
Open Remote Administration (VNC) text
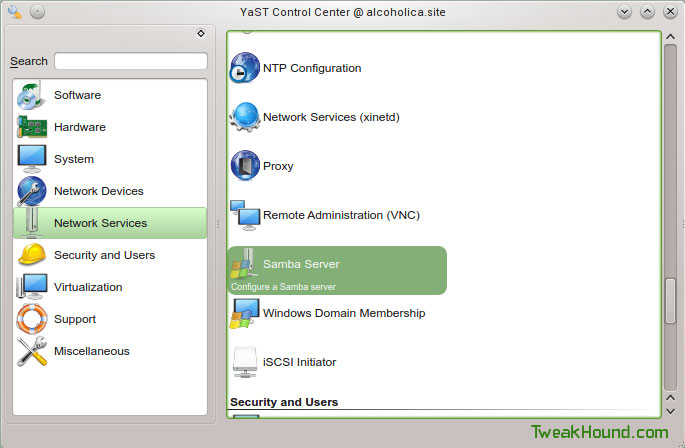(341, 215)
